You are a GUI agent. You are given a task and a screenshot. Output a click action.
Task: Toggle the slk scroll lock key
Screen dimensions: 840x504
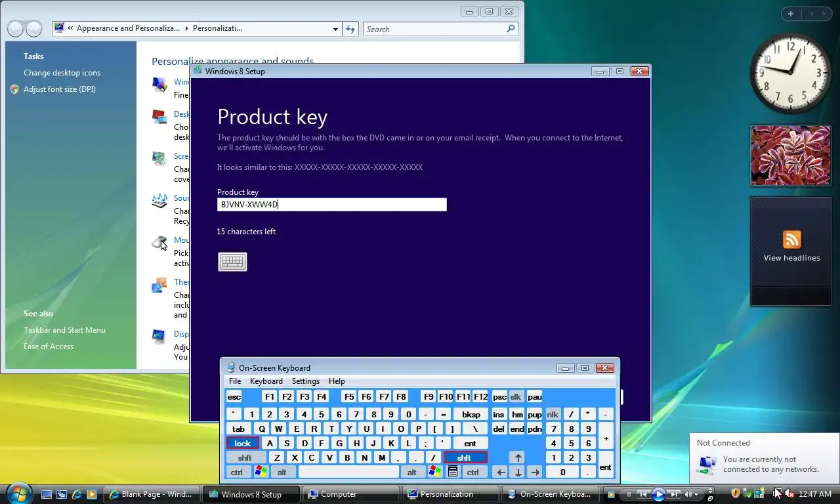pos(516,396)
